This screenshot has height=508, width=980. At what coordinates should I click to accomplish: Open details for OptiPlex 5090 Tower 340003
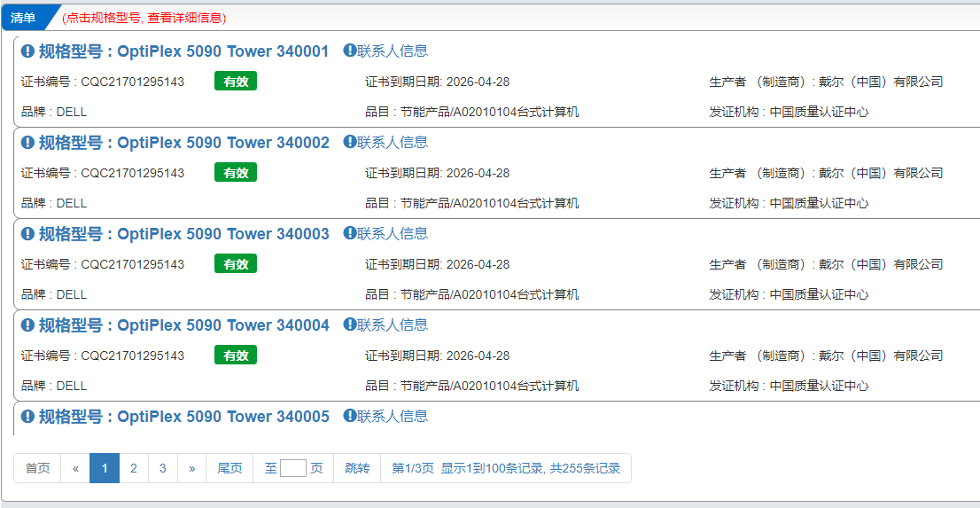click(x=183, y=234)
